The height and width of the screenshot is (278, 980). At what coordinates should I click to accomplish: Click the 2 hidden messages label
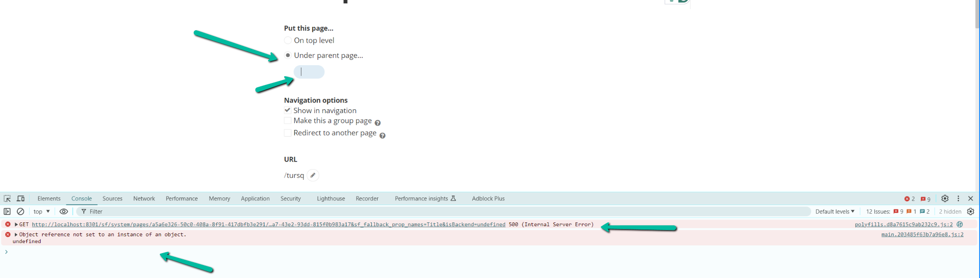pyautogui.click(x=950, y=211)
